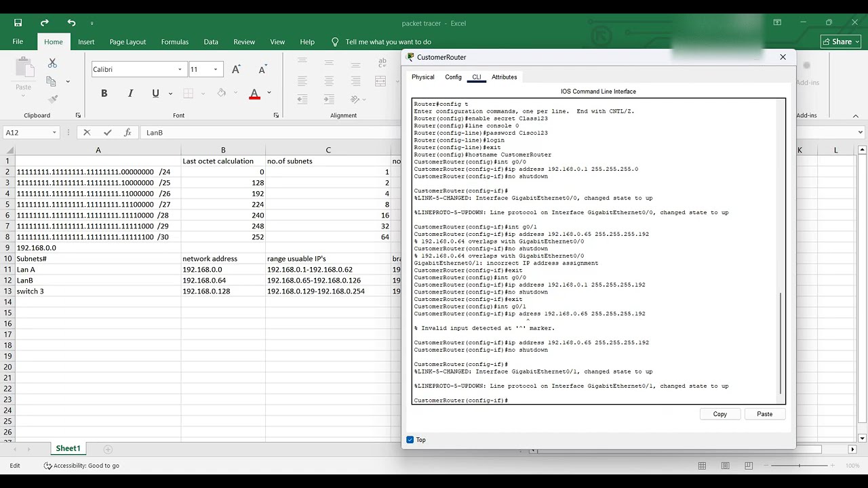This screenshot has width=868, height=488.
Task: Add a new sheet with plus icon
Action: (108, 449)
